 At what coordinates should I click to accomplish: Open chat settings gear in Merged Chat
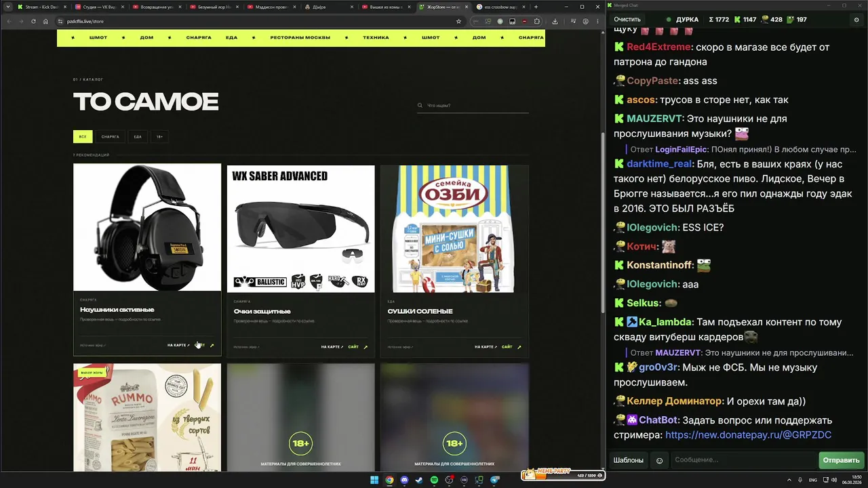point(856,20)
